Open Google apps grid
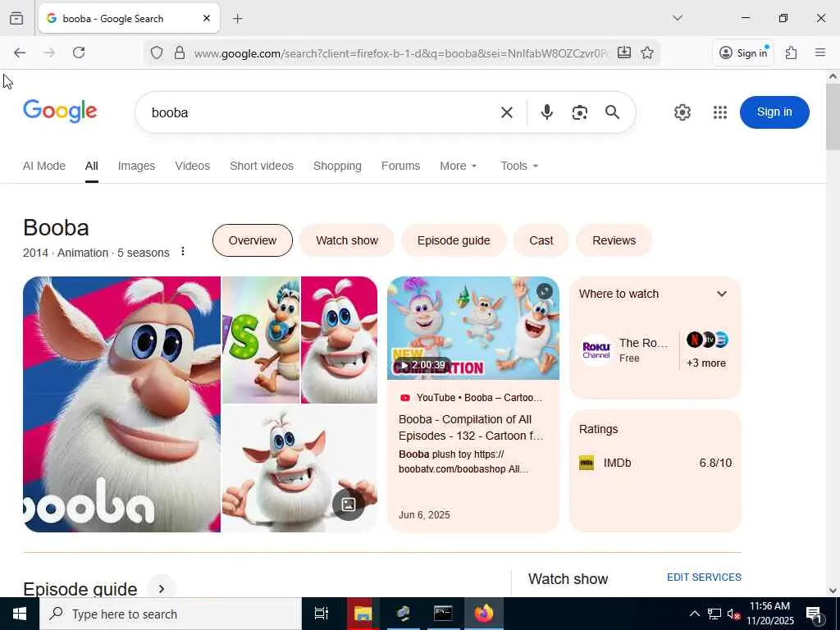This screenshot has height=630, width=840. coord(720,112)
